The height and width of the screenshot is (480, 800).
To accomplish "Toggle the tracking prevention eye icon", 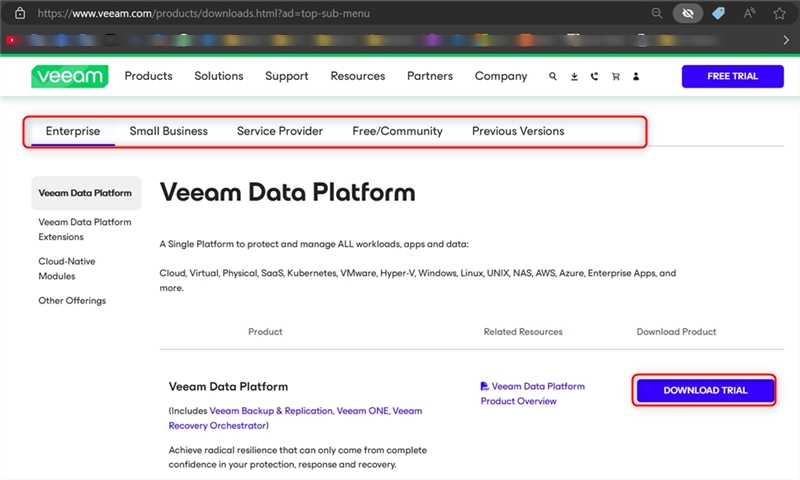I will click(x=686, y=14).
